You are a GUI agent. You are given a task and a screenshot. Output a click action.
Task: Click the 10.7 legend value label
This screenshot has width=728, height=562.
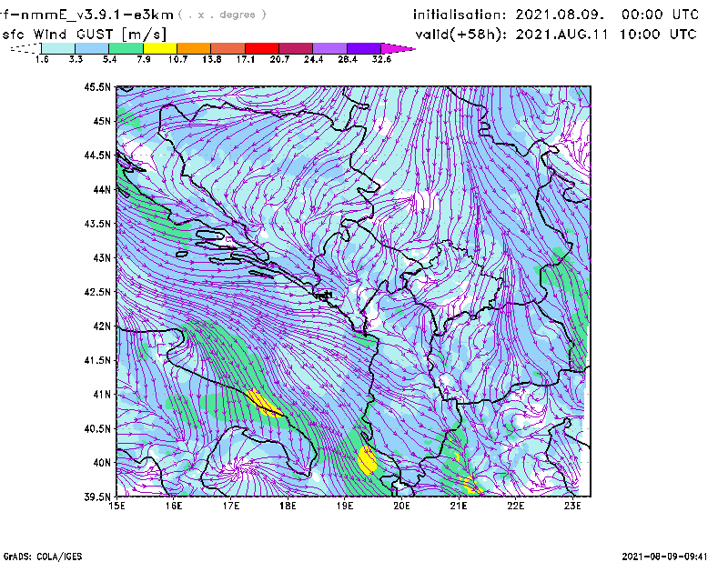point(177,58)
